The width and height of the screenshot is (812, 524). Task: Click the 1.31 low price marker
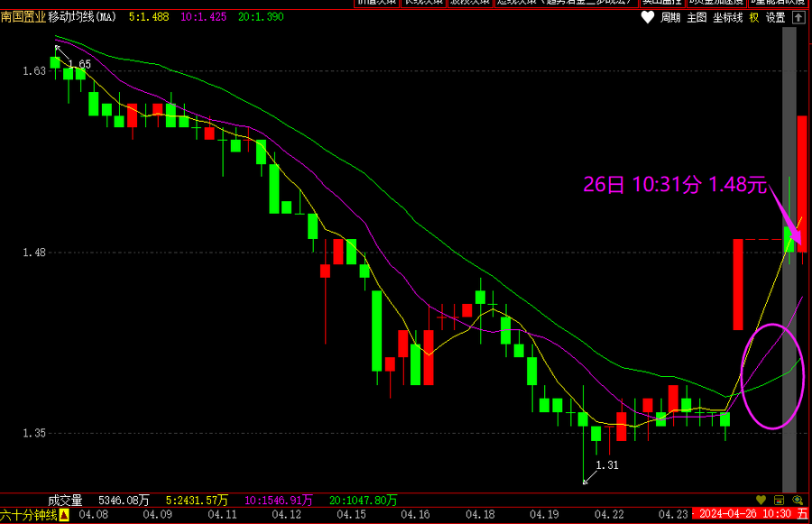pyautogui.click(x=607, y=465)
